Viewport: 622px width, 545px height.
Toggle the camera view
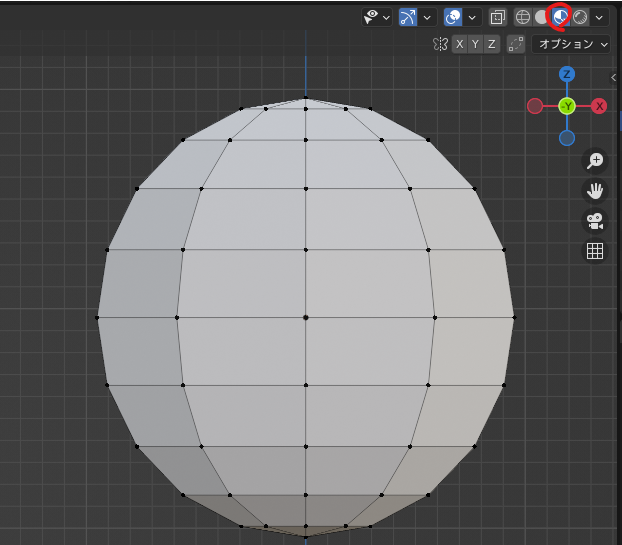(x=595, y=221)
